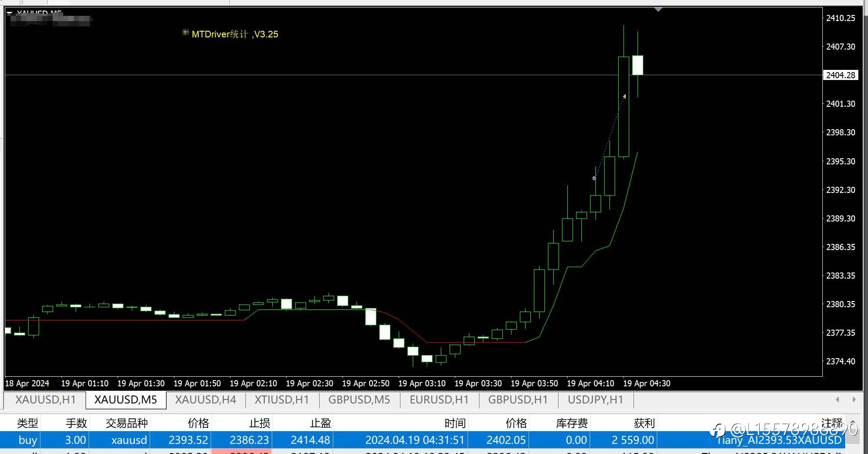Click the 2404.28 current price label
This screenshot has height=454, width=868.
[x=840, y=75]
